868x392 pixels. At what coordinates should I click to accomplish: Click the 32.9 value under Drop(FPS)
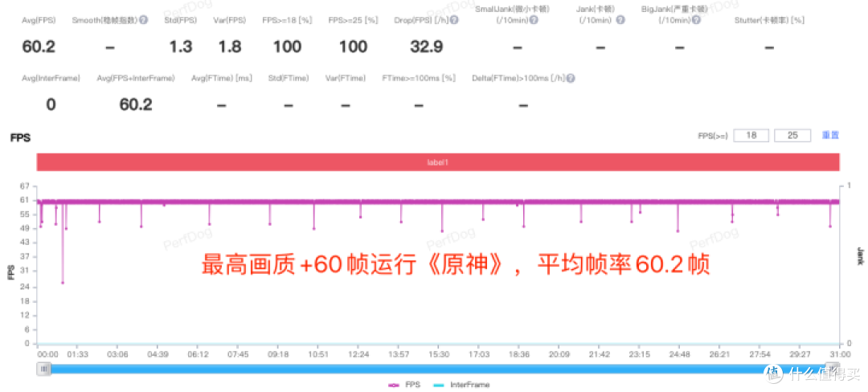[426, 47]
